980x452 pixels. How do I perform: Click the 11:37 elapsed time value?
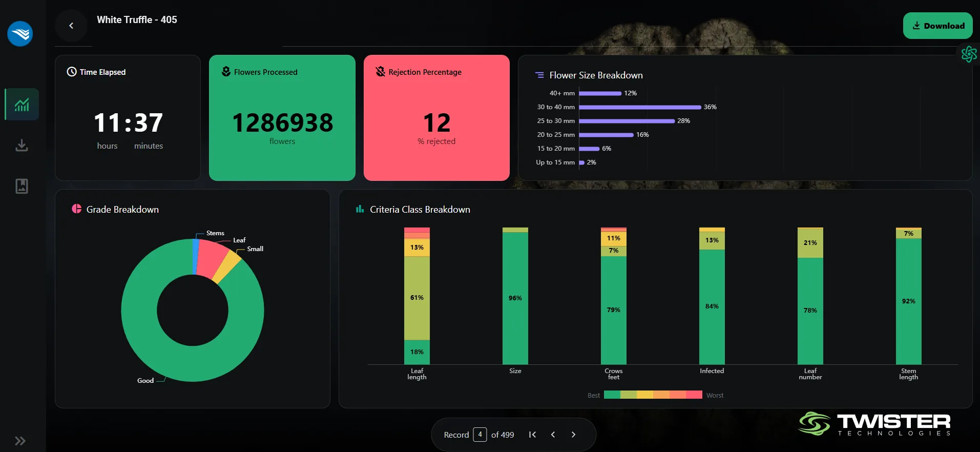tap(128, 123)
